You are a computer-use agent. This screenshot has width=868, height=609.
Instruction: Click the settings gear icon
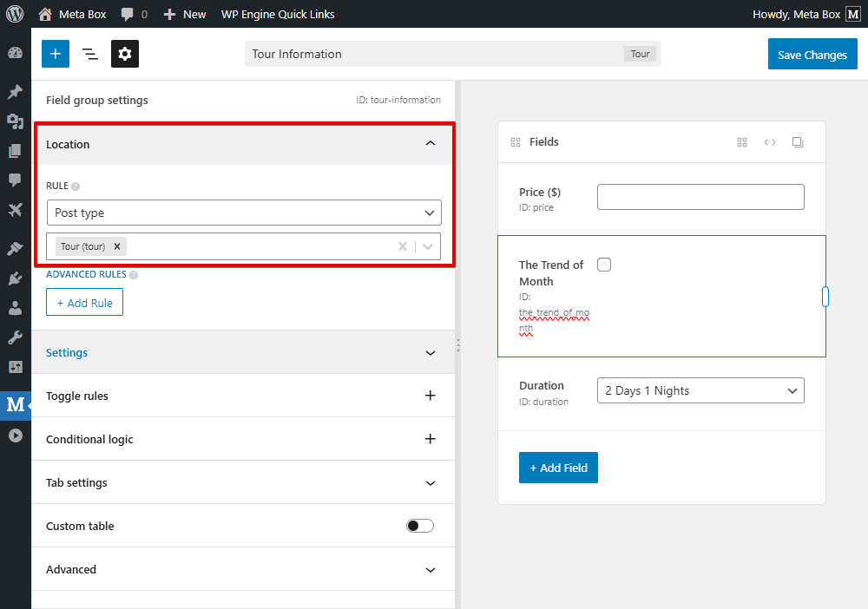125,54
